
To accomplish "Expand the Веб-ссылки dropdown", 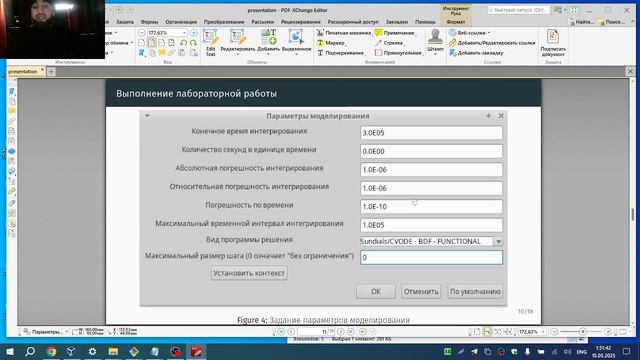I will pyautogui.click(x=489, y=33).
